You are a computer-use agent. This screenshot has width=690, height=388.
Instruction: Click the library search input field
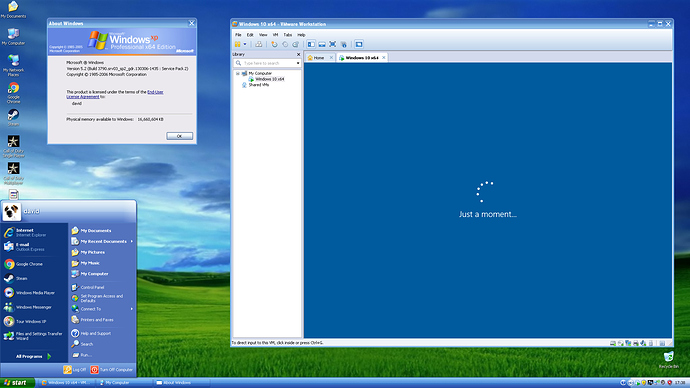(x=267, y=63)
